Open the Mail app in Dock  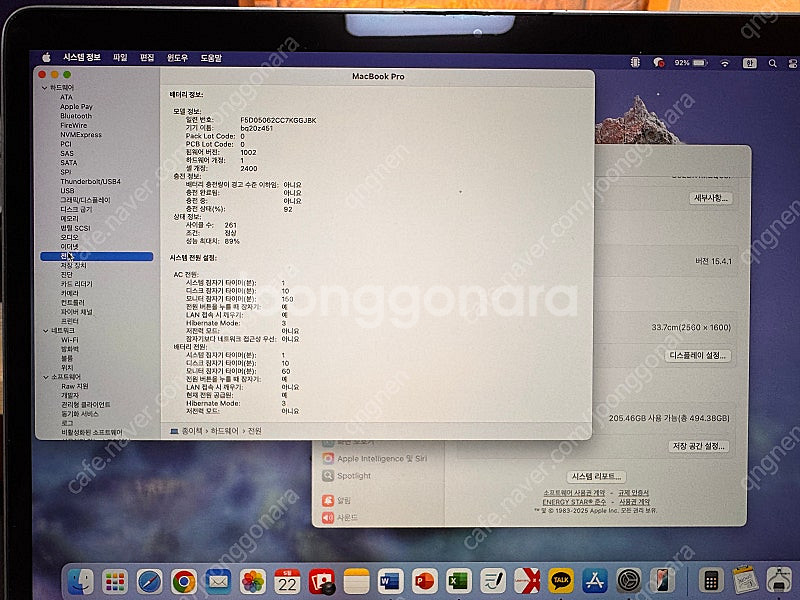pyautogui.click(x=218, y=581)
